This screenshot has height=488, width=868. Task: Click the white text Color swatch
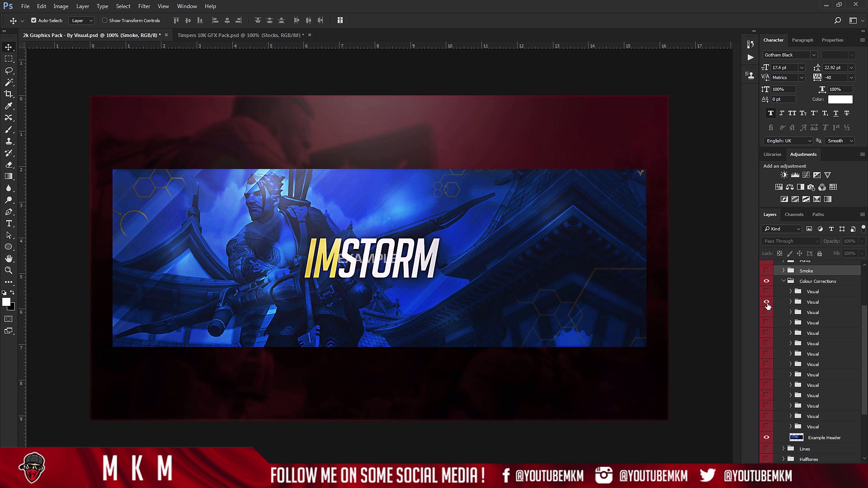[840, 99]
